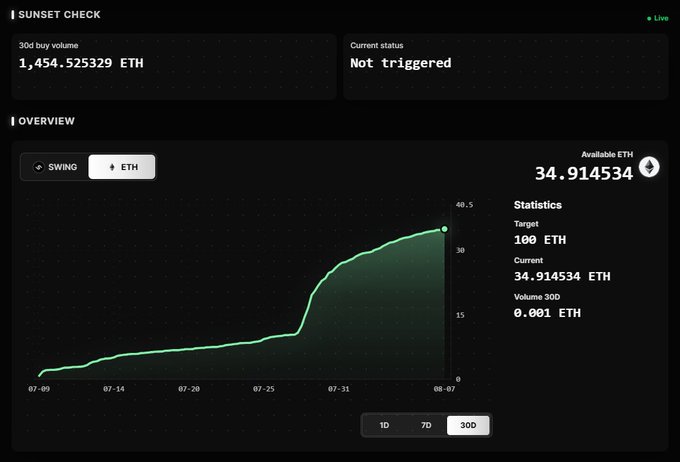Switch chart to SWING view

pyautogui.click(x=55, y=167)
